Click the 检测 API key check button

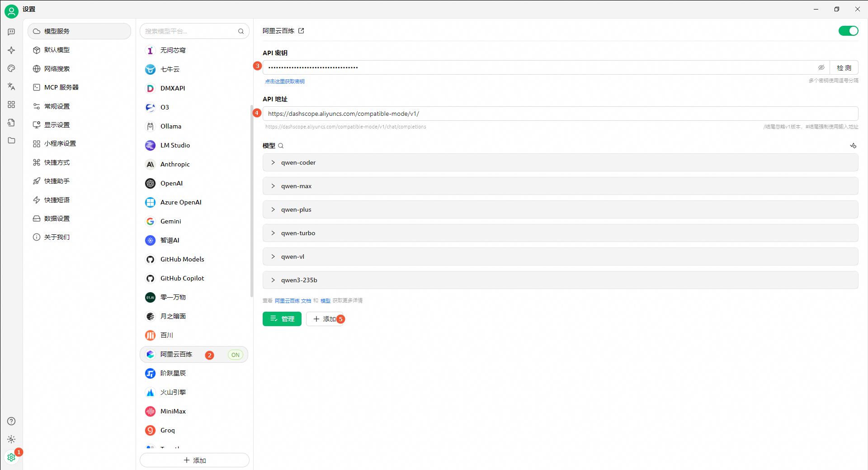click(x=844, y=67)
